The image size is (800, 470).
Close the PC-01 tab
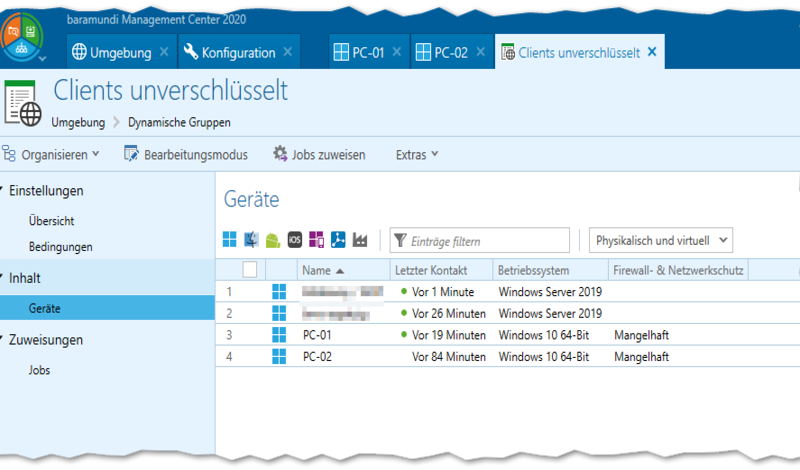point(397,52)
